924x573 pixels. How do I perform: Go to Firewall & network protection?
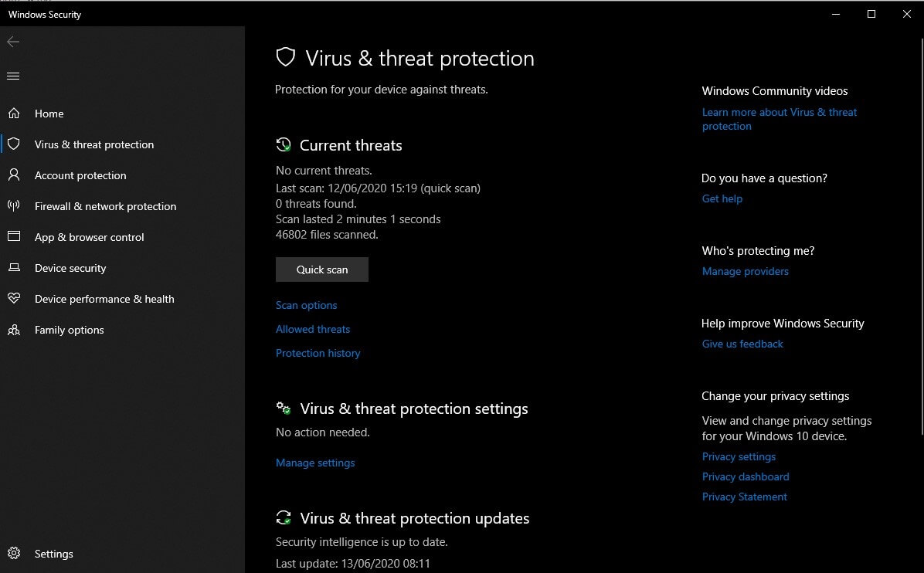click(x=106, y=206)
